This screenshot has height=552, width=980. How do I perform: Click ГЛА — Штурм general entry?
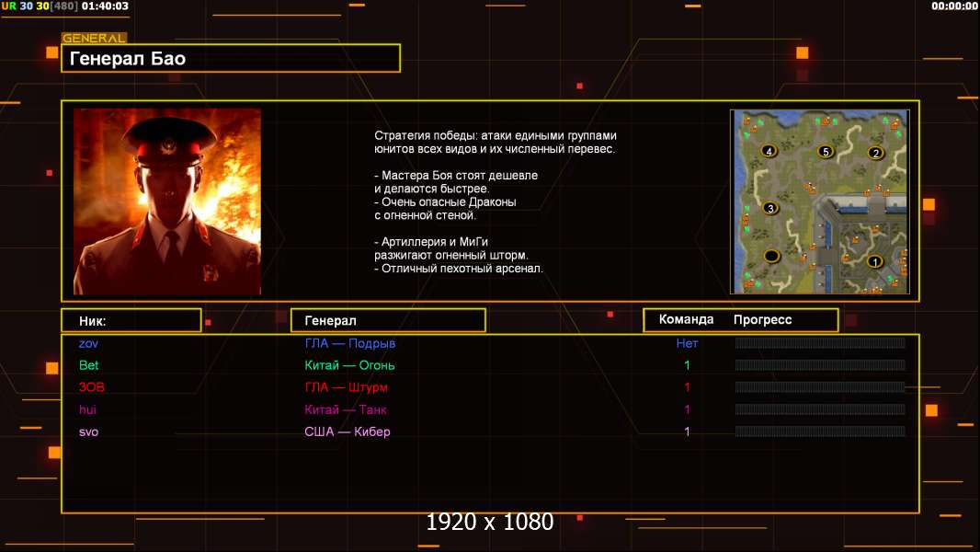[x=346, y=387]
